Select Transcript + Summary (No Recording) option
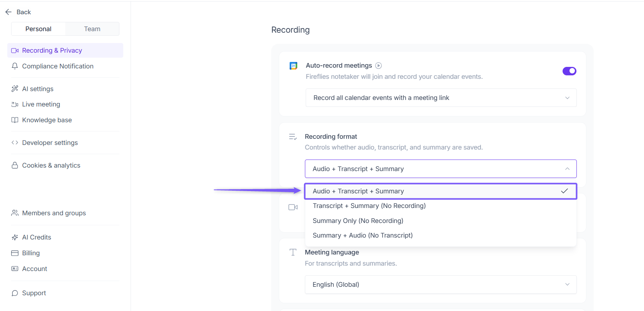Viewport: 644px width, 311px height. click(369, 206)
